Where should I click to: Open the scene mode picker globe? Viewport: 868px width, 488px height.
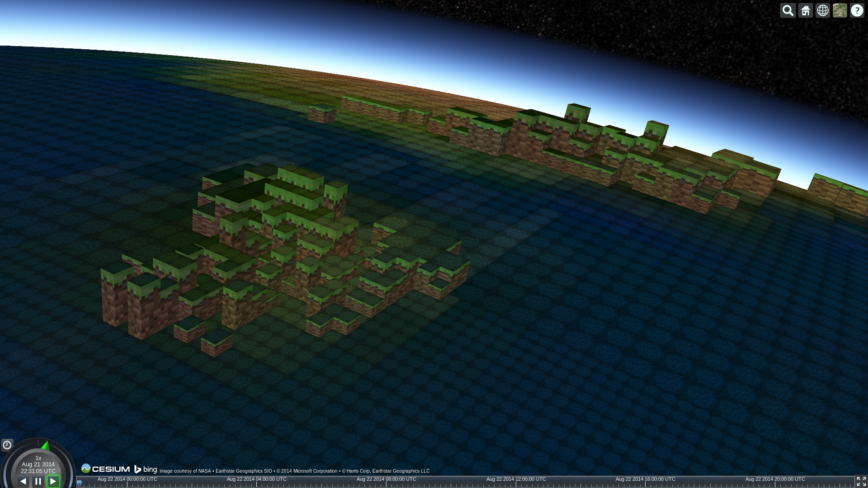point(822,10)
